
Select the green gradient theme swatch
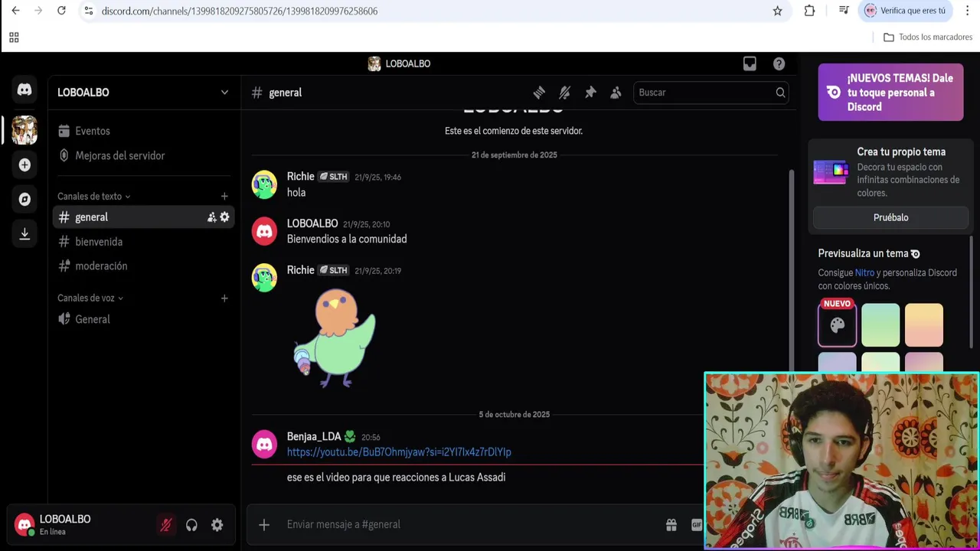(880, 325)
